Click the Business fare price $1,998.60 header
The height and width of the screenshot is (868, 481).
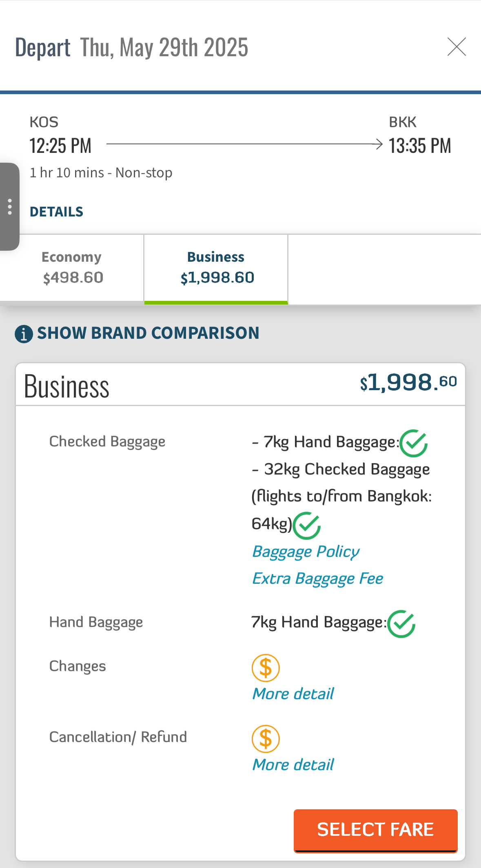408,383
